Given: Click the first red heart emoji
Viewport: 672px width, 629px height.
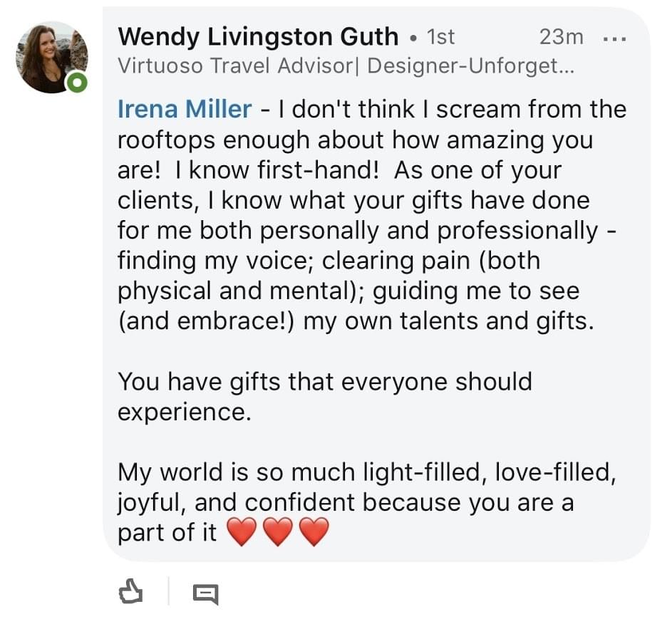Looking at the screenshot, I should [242, 533].
